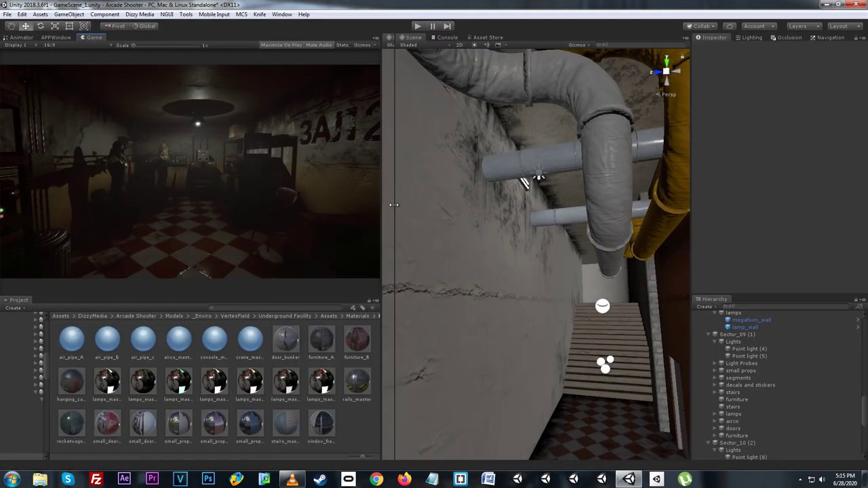
Task: Open the Collab dropdown
Action: tap(701, 26)
